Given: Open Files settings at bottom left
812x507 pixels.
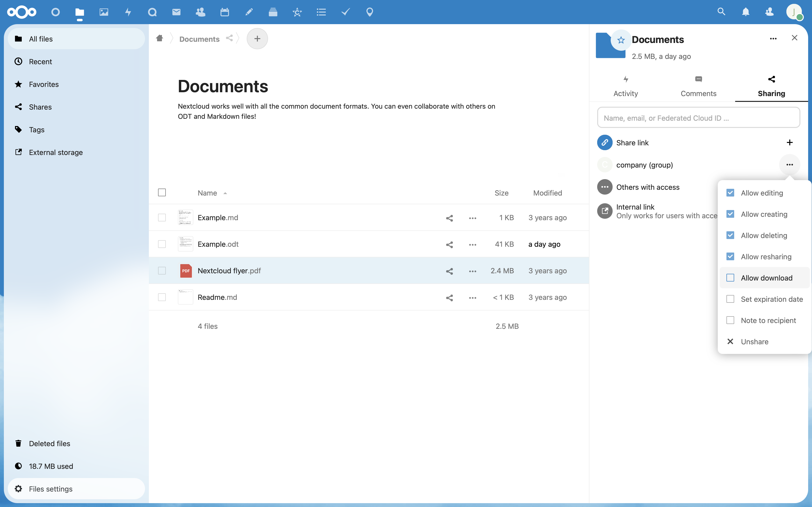Looking at the screenshot, I should (x=50, y=489).
